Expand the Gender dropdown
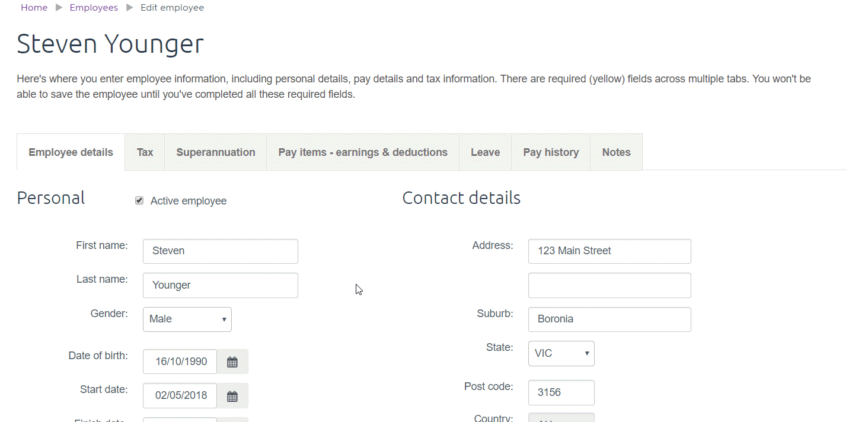868x422 pixels. point(187,319)
